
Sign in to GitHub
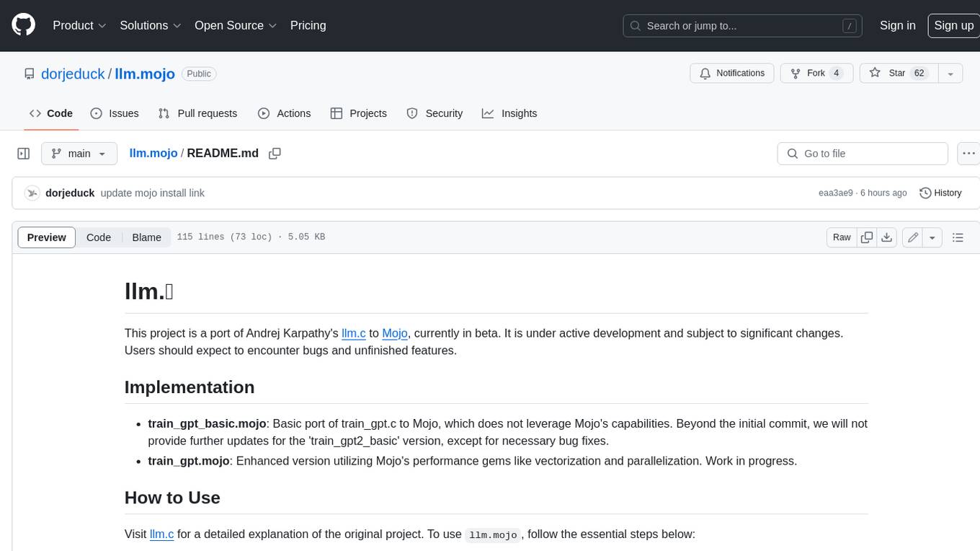(897, 25)
